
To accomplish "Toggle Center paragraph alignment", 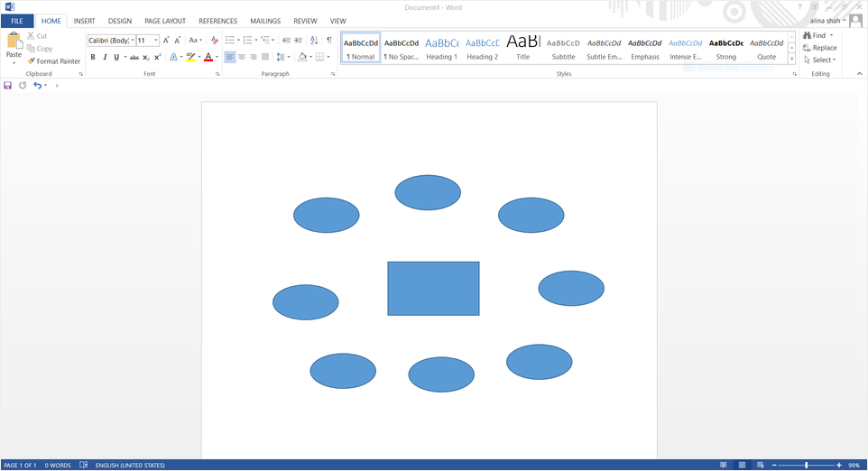I will 242,58.
